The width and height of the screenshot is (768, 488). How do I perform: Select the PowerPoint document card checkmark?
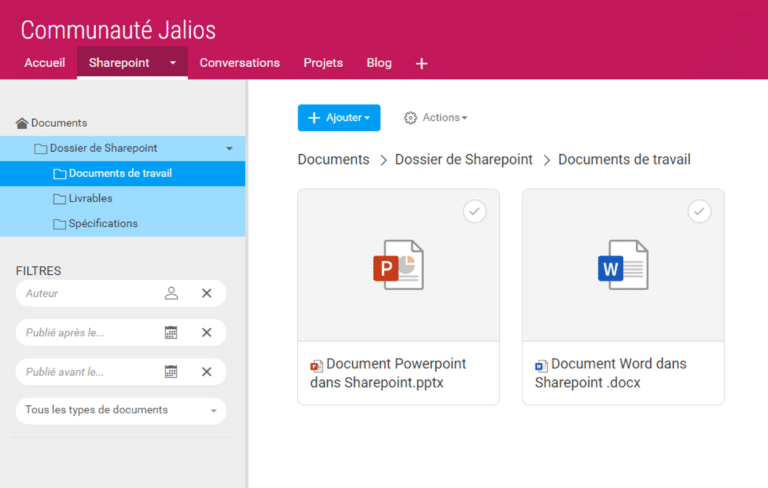[x=475, y=211]
